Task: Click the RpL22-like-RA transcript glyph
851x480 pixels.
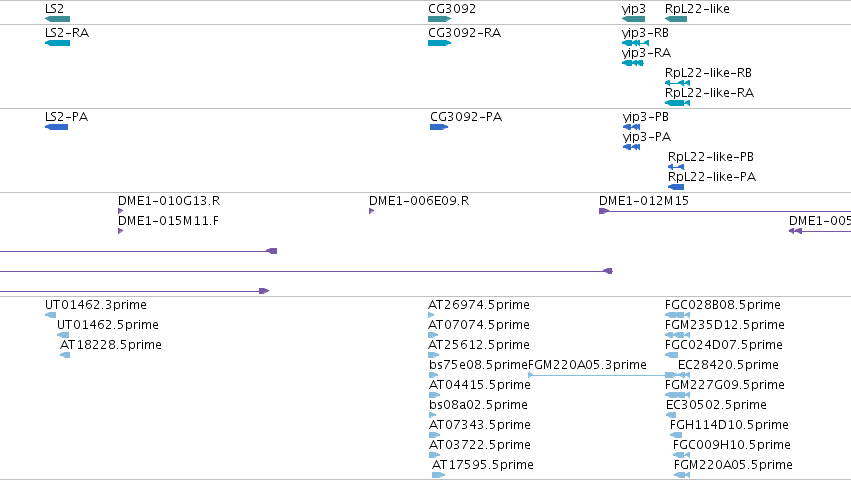Action: 677,103
